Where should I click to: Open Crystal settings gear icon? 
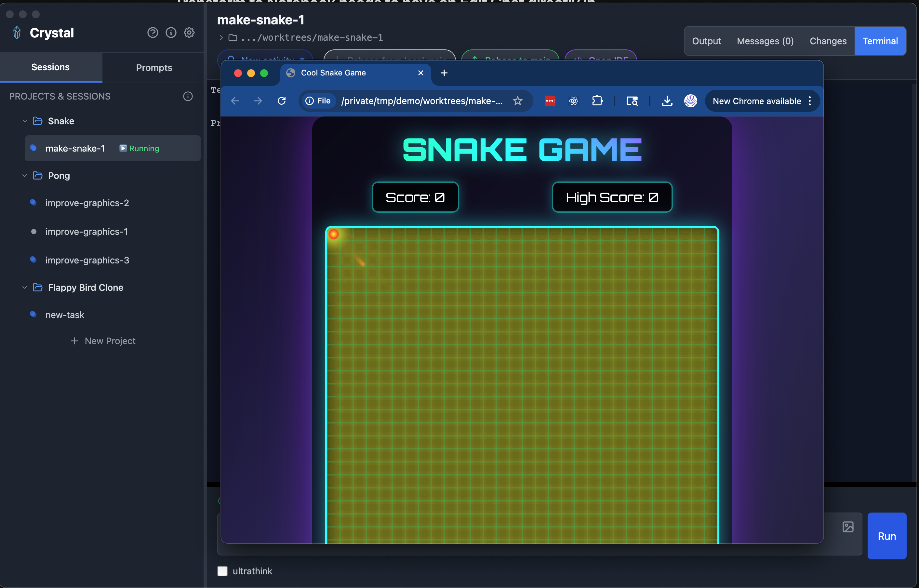pyautogui.click(x=189, y=33)
